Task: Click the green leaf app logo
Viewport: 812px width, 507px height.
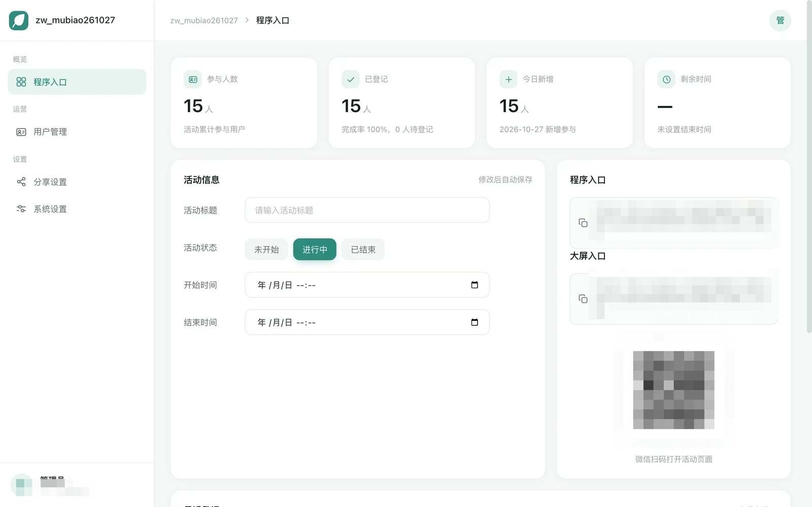Action: coord(19,20)
